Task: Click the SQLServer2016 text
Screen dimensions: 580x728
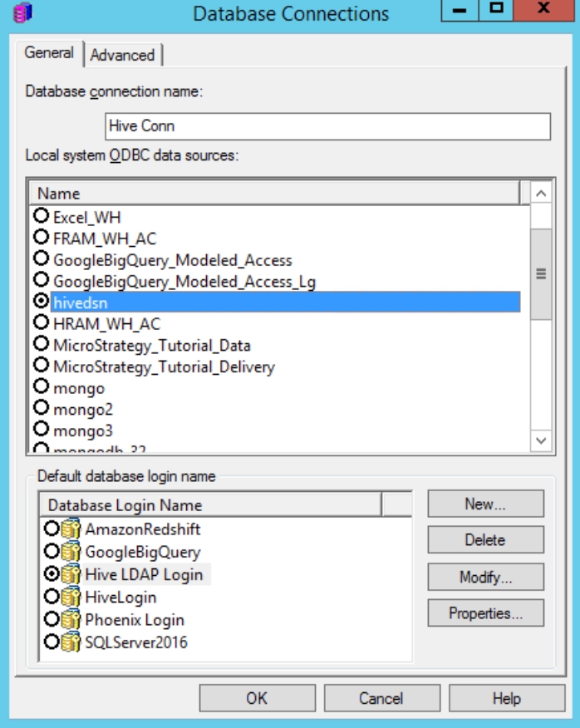Action: coord(136,642)
